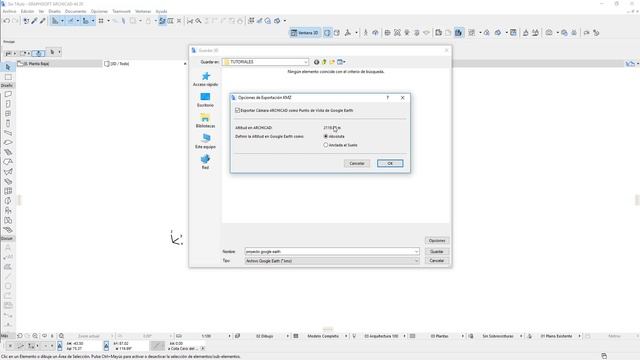
Task: Create new folder icon in save dialog
Action: click(x=332, y=62)
